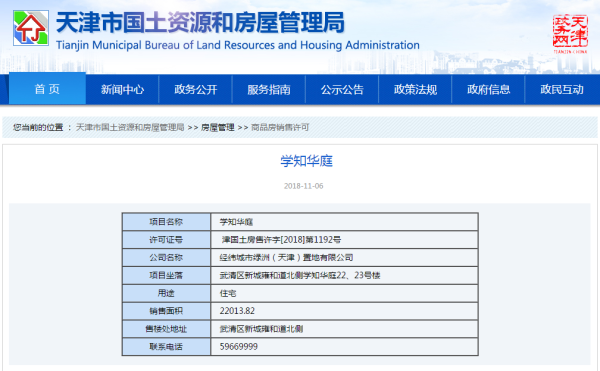Click breadcrumb link 商品房销售许可
The height and width of the screenshot is (371, 600).
280,127
